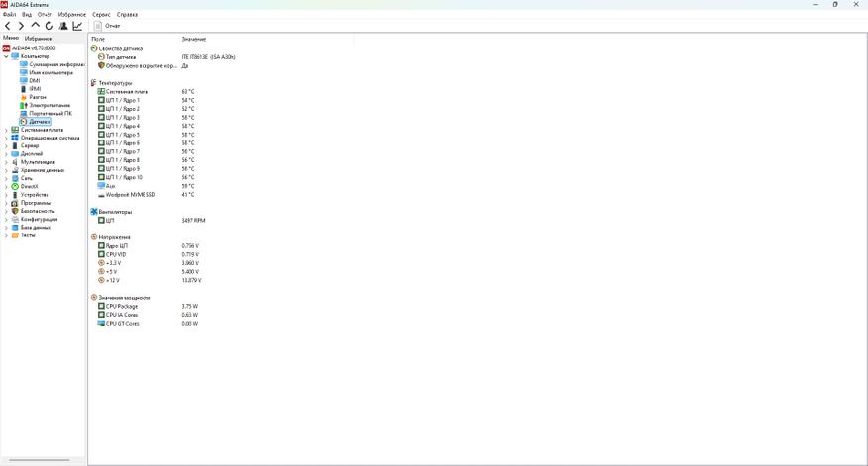Screen dimensions: 868x466
Task: Open the Сервис menu
Action: click(101, 15)
